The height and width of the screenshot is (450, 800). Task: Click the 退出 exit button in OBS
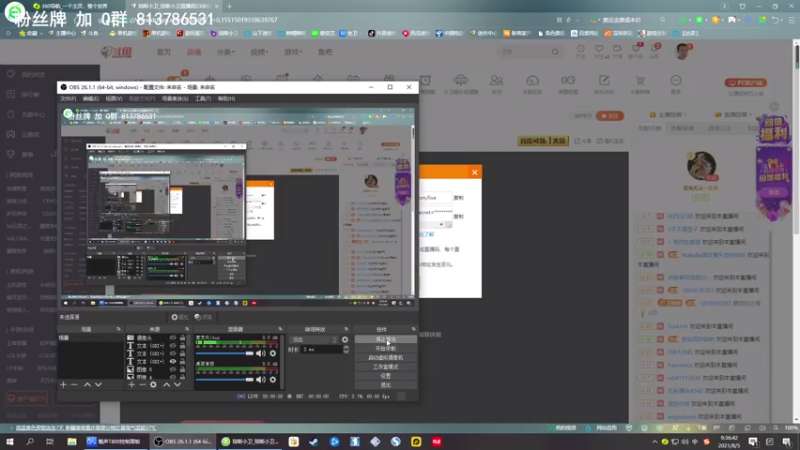tap(385, 385)
